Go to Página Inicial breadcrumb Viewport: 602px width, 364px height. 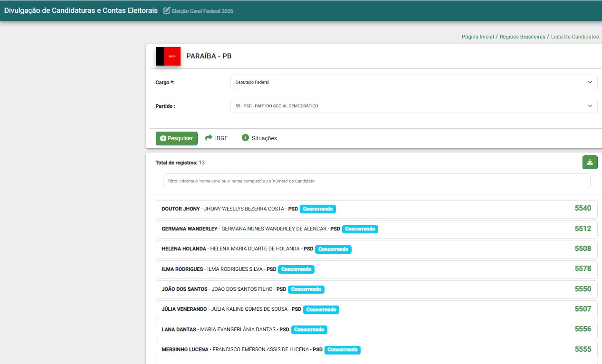[478, 37]
